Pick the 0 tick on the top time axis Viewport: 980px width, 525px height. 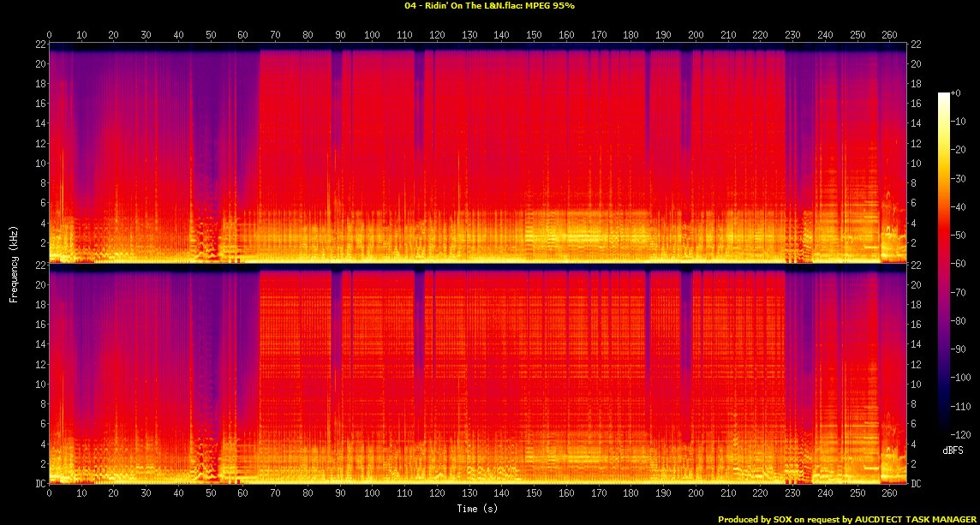click(50, 36)
